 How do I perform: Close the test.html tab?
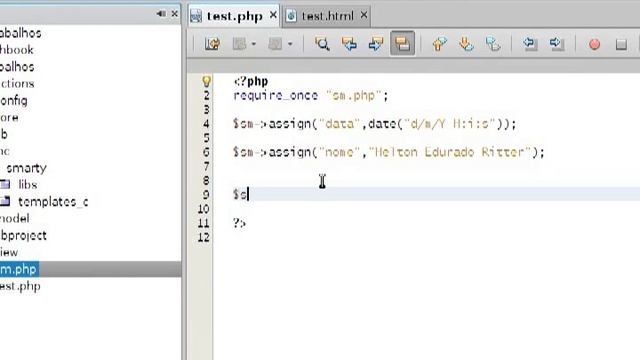tap(364, 15)
